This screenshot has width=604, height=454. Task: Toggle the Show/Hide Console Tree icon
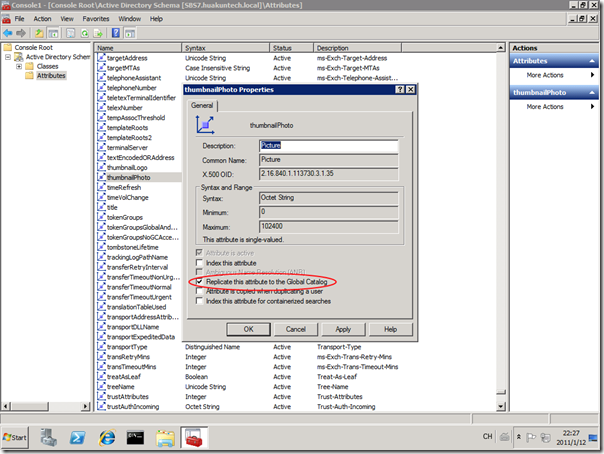point(53,33)
